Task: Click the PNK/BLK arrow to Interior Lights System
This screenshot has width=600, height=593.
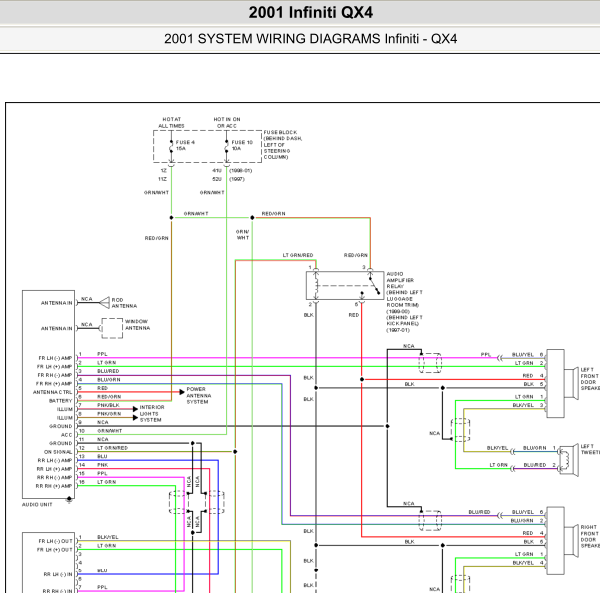Action: 135,409
